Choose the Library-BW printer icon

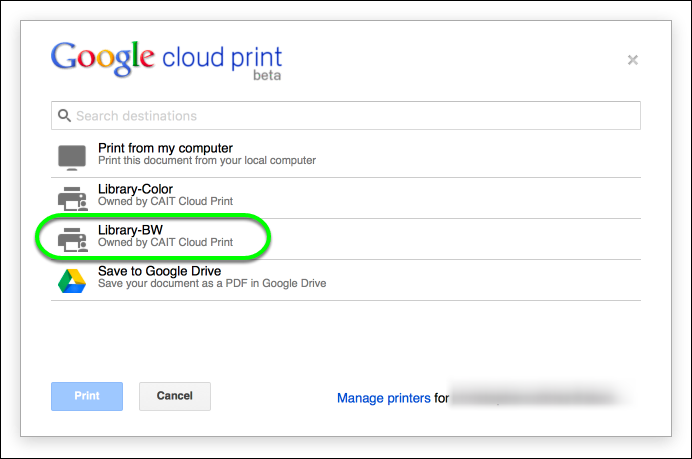73,240
